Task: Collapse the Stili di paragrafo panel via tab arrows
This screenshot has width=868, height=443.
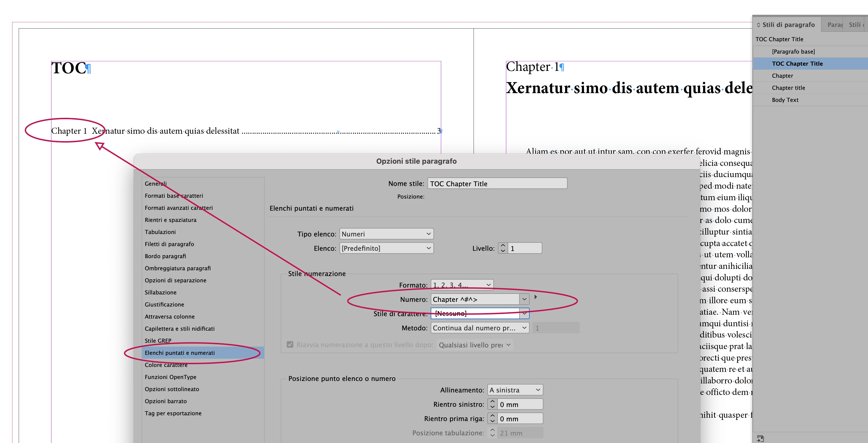Action: (759, 25)
